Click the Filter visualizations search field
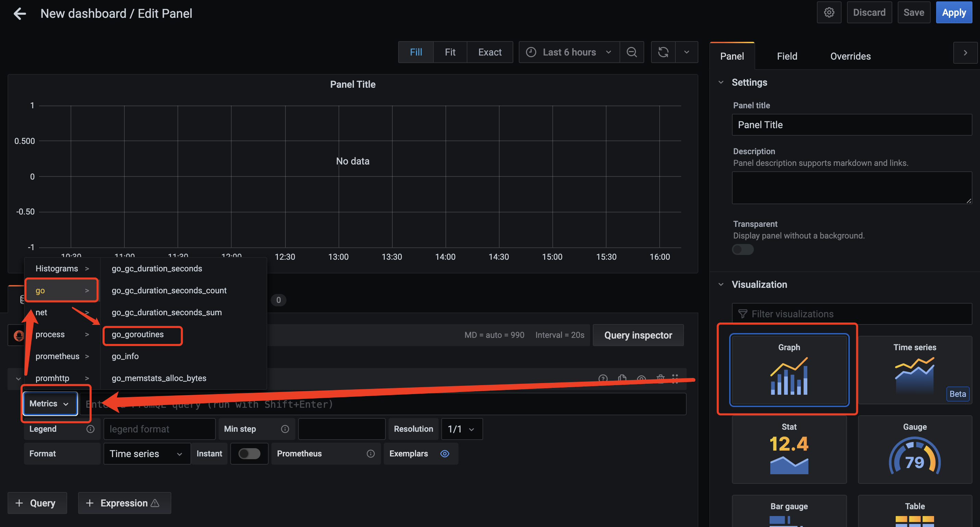This screenshot has width=980, height=527. (852, 314)
